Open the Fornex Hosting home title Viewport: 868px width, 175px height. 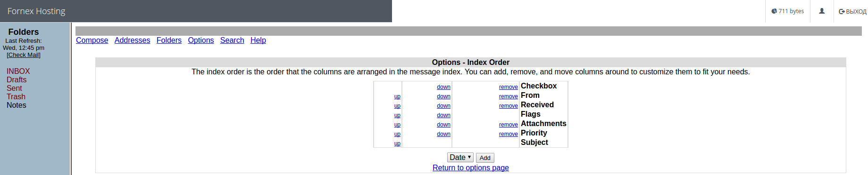(x=36, y=11)
